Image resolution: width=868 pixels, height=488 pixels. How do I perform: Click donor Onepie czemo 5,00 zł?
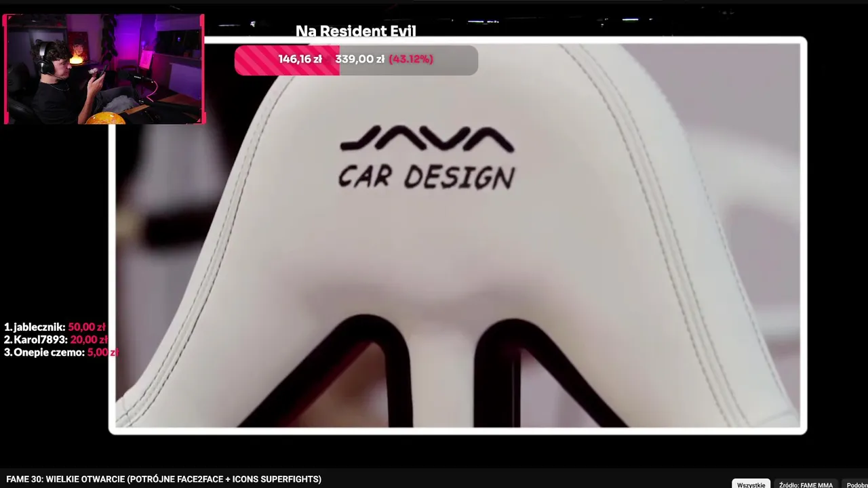tap(61, 352)
